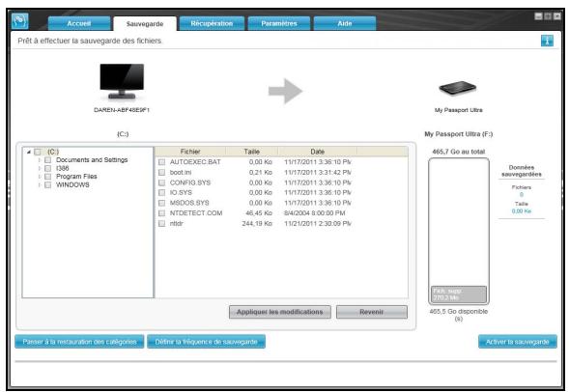The width and height of the screenshot is (569, 392).
Task: Enable the Program Files folder checkbox
Action: tap(47, 177)
